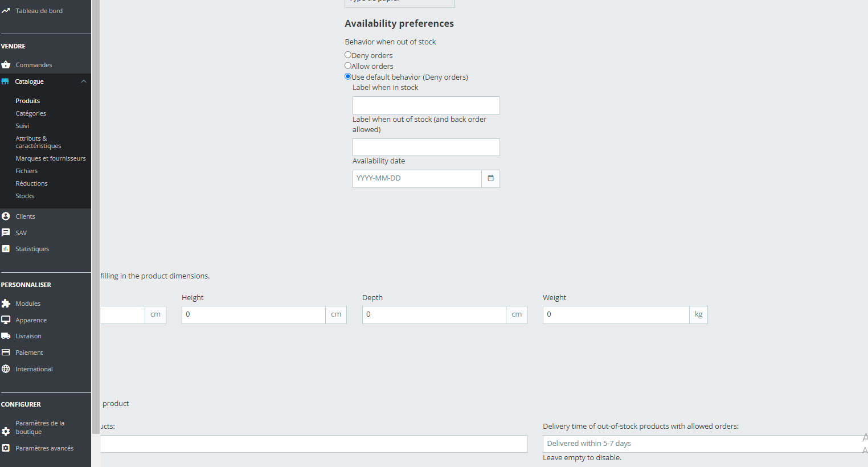Click the Clients person icon

click(6, 216)
